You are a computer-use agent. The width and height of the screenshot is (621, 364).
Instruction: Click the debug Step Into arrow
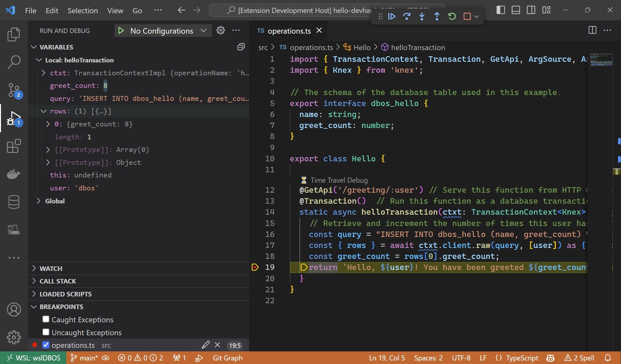click(422, 16)
